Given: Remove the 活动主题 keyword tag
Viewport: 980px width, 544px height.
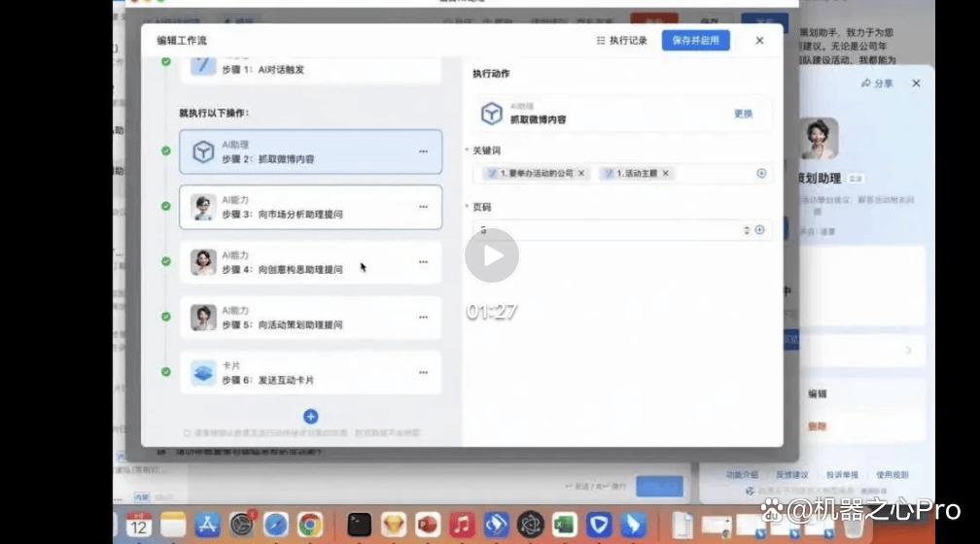Looking at the screenshot, I should [x=666, y=173].
